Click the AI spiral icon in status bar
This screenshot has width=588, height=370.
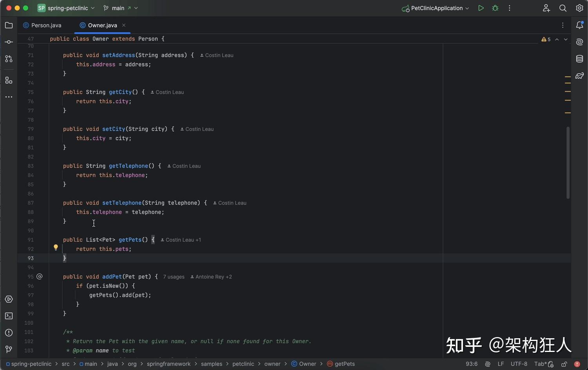488,364
